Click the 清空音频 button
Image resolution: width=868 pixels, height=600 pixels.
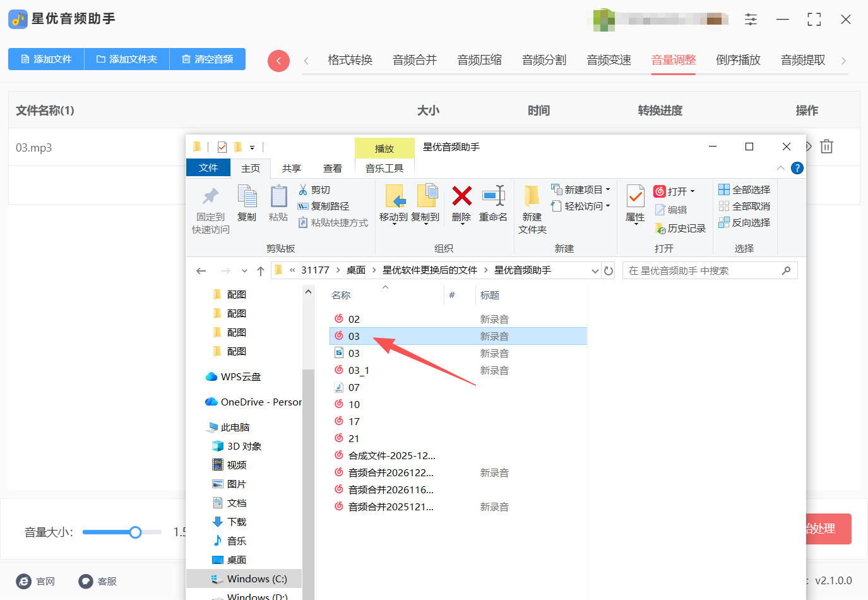(x=208, y=59)
